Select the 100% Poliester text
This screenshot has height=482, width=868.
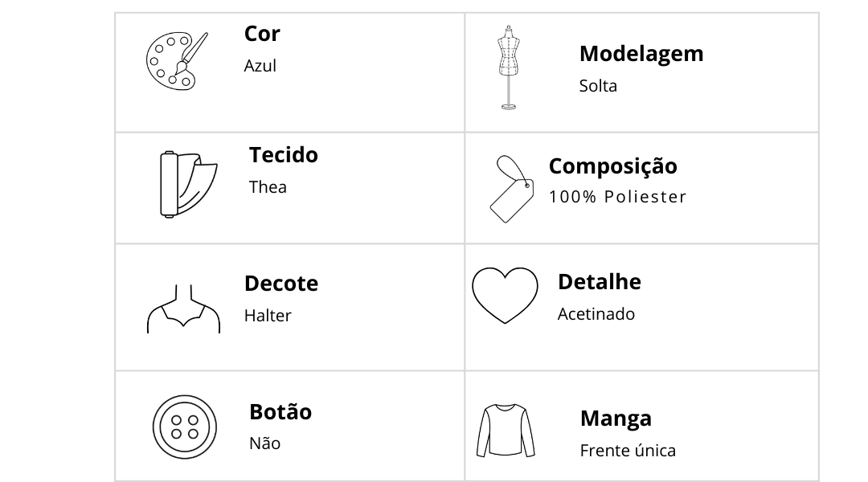coord(617,197)
